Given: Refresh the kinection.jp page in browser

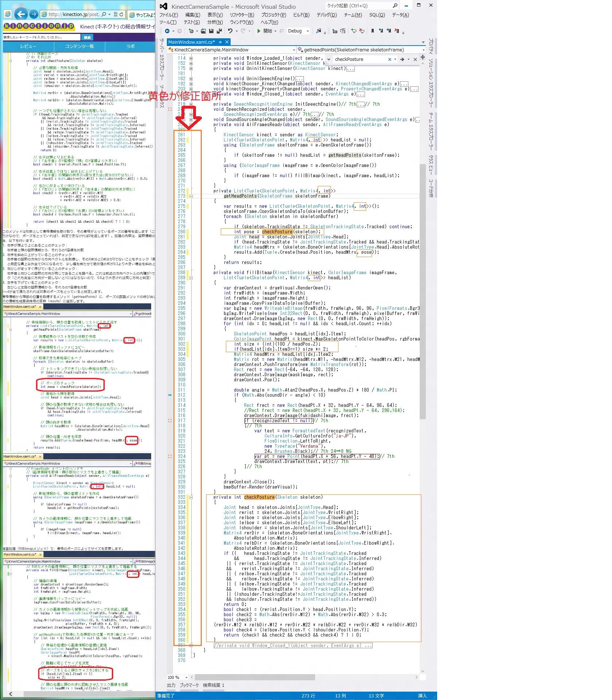Looking at the screenshot, I should tap(121, 14).
